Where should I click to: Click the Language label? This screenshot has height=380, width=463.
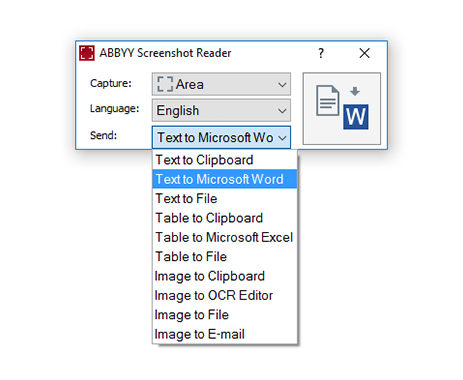click(x=114, y=109)
